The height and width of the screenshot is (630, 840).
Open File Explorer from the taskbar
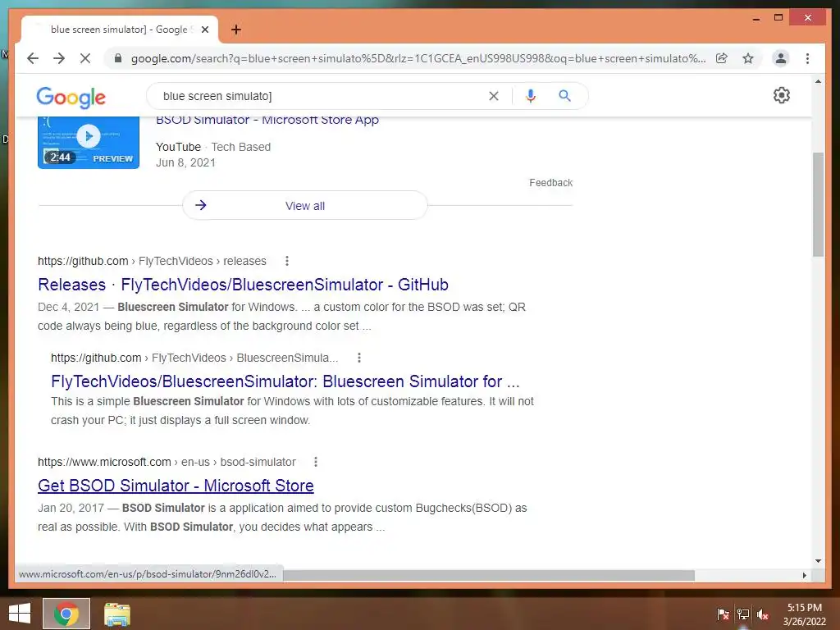pyautogui.click(x=117, y=614)
